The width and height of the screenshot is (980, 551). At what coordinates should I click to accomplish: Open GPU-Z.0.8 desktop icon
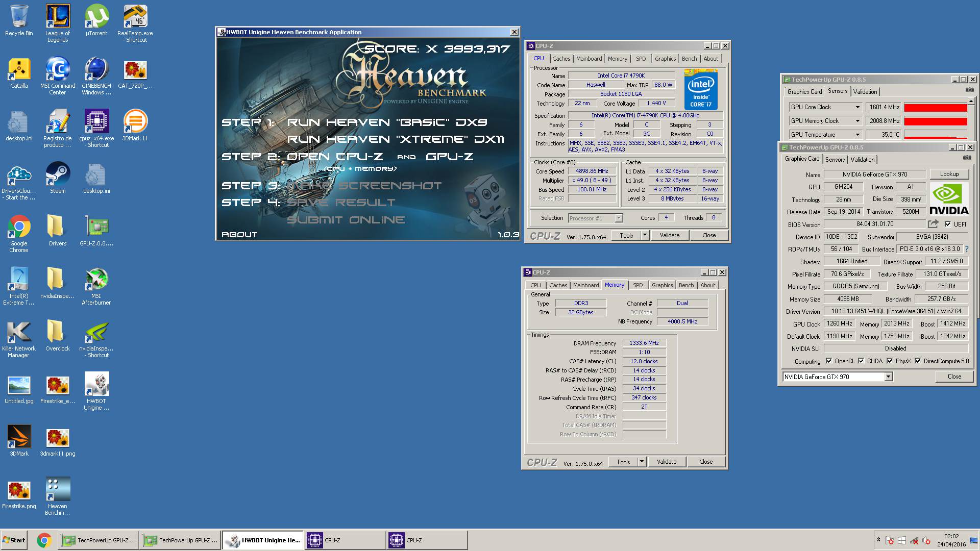[x=96, y=231]
